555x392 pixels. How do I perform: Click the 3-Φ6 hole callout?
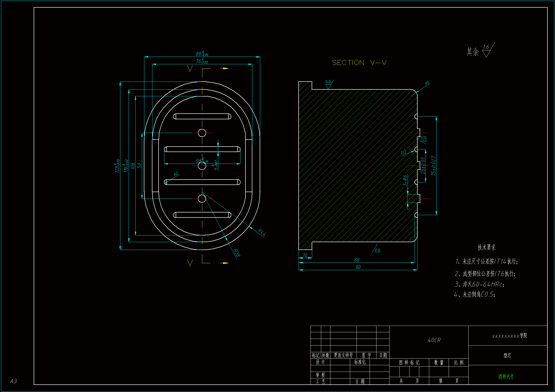click(405, 180)
